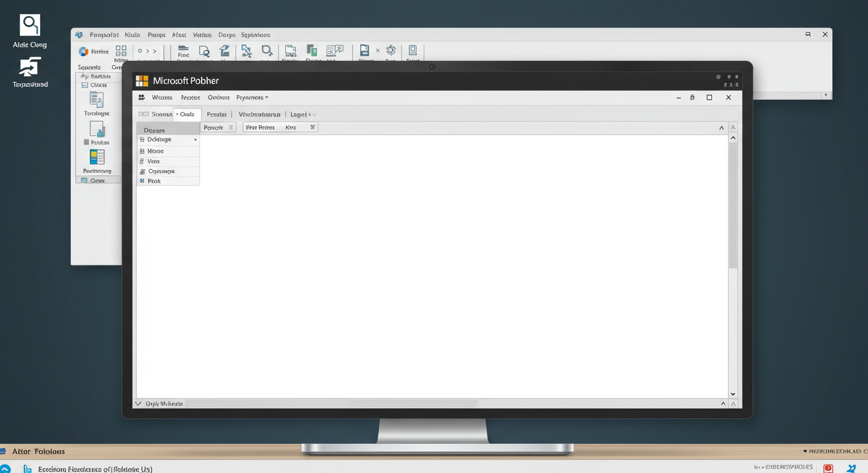
Task: Click the blue-yellow list icon in left sidebar
Action: [x=97, y=157]
